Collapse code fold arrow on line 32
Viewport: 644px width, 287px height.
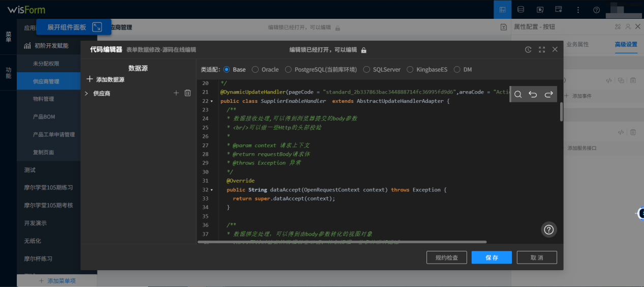(x=212, y=190)
